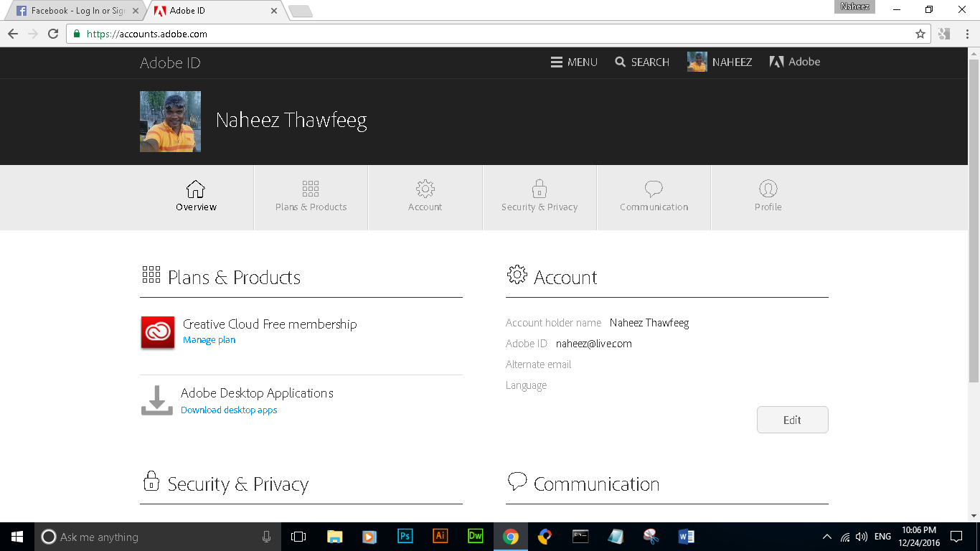
Task: Bookmark page with the star icon
Action: tap(920, 34)
